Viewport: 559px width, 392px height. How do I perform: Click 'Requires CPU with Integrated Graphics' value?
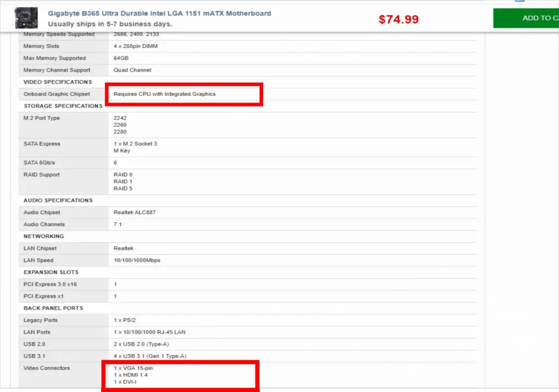coord(164,94)
